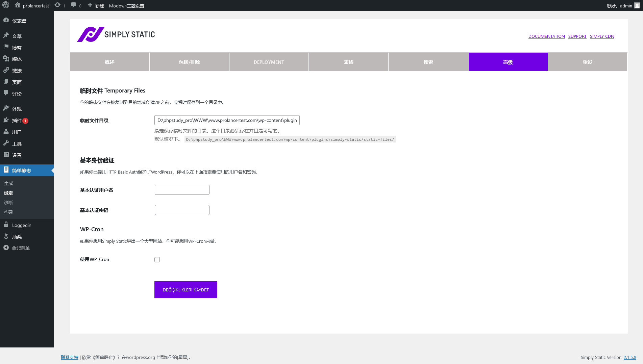The image size is (643, 364).
Task: Click the dashboard gauge icon in sidebar
Action: click(6, 20)
